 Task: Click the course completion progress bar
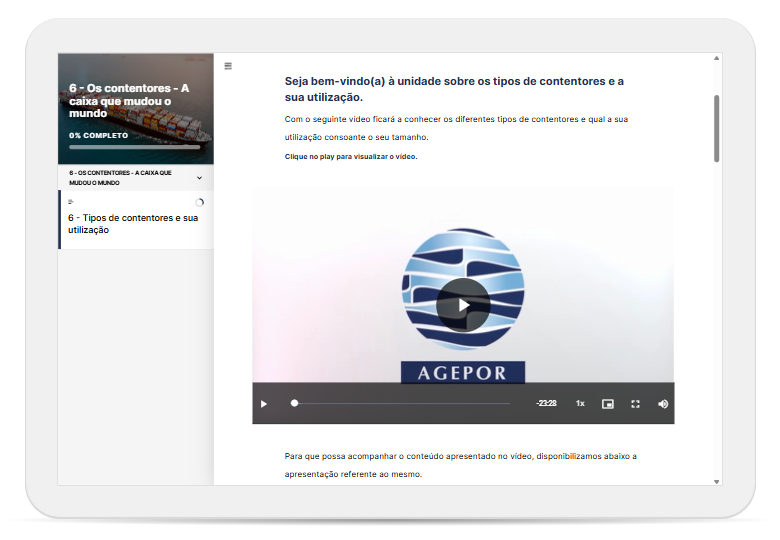[135, 147]
